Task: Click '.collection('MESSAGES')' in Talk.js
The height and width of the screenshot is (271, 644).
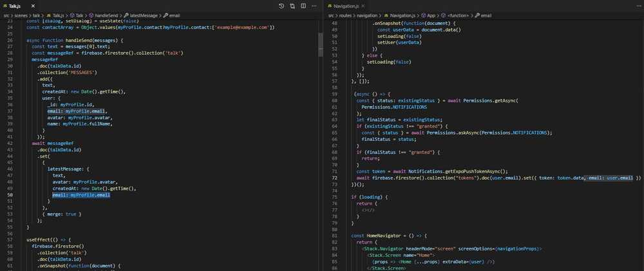Action: (x=67, y=73)
